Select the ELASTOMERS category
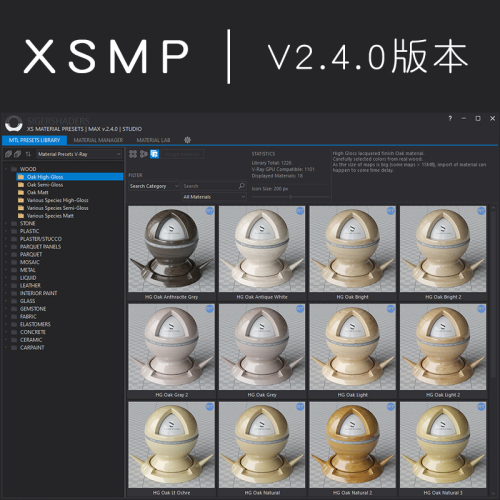The image size is (500, 500). 35,324
